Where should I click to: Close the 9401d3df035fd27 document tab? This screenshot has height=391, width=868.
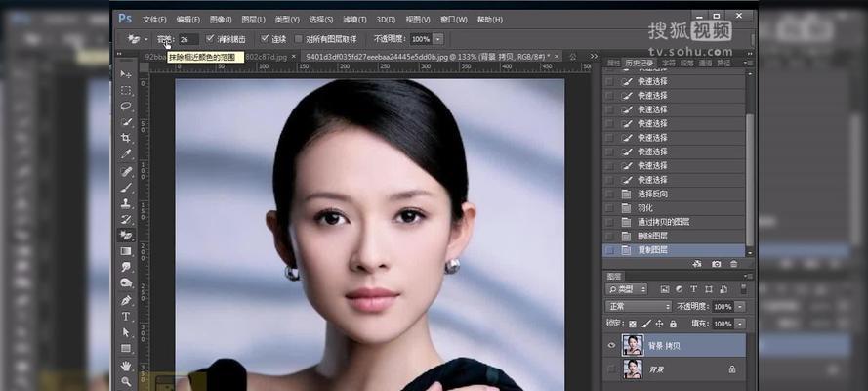click(x=557, y=56)
